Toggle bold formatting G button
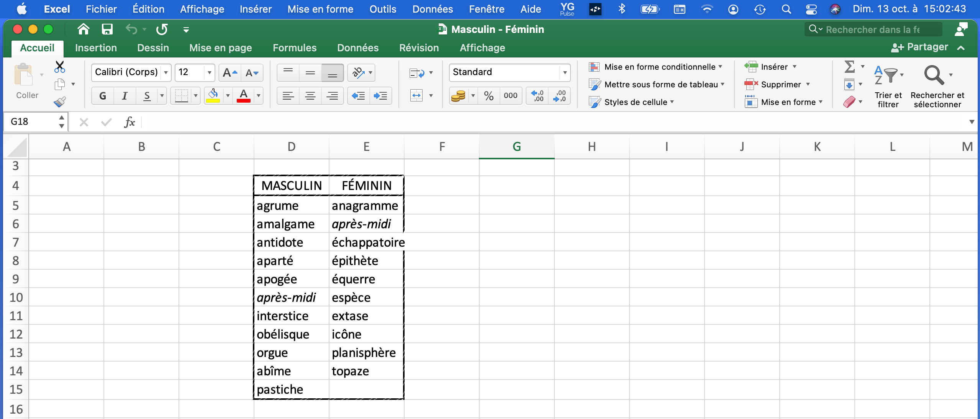980x419 pixels. tap(103, 96)
